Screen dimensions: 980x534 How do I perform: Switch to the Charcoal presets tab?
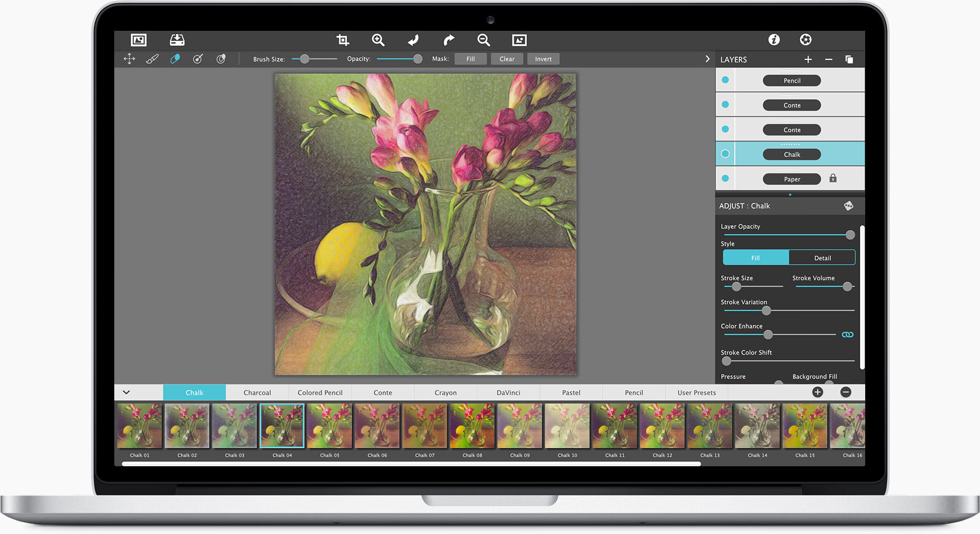pos(257,392)
